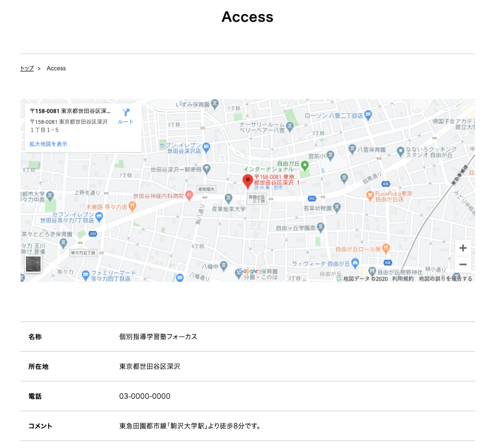Click the 世田谷神経内科病院 hospital marker
Viewport: 487px width, 448px height.
[189, 195]
